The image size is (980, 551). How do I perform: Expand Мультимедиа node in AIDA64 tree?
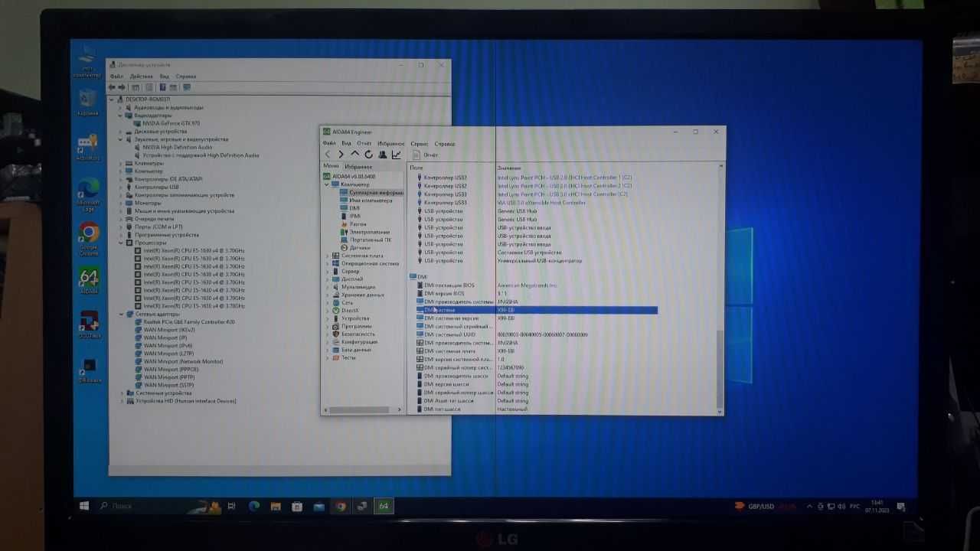point(327,287)
